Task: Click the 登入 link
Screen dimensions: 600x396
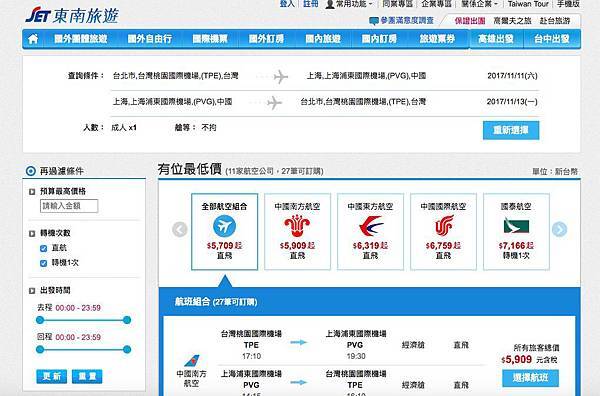Action: point(287,4)
